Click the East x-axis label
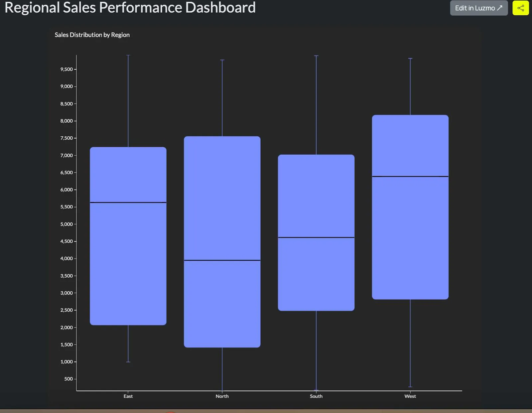 coord(128,396)
